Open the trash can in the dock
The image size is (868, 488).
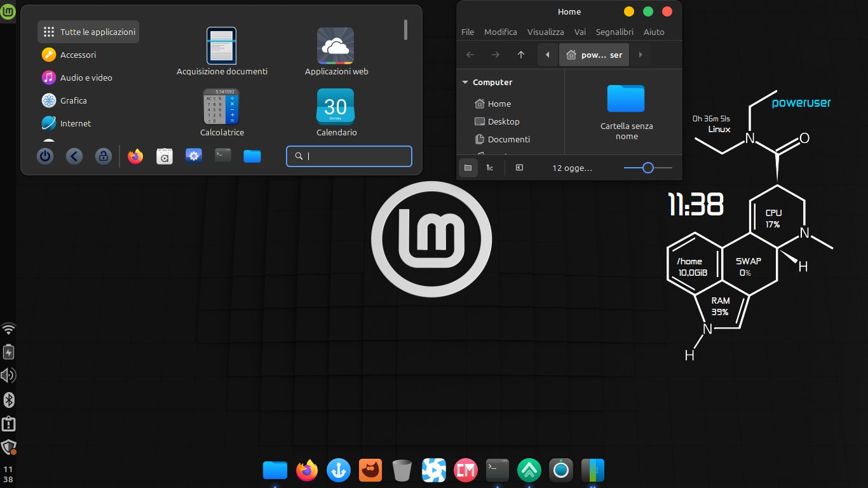[402, 471]
